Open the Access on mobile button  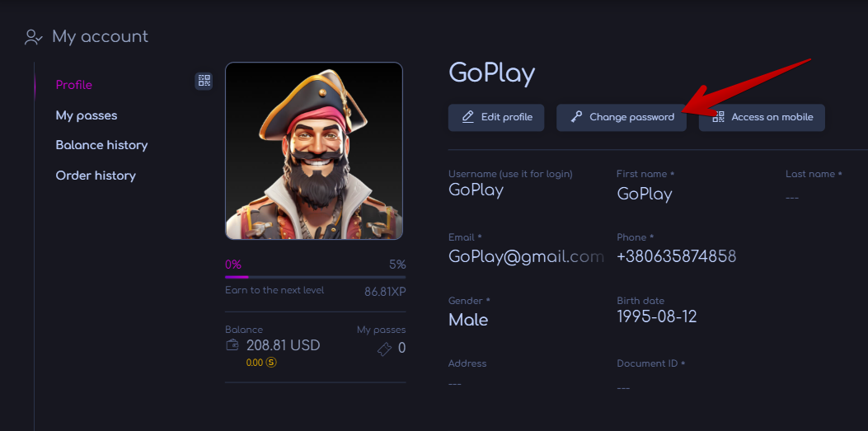762,117
